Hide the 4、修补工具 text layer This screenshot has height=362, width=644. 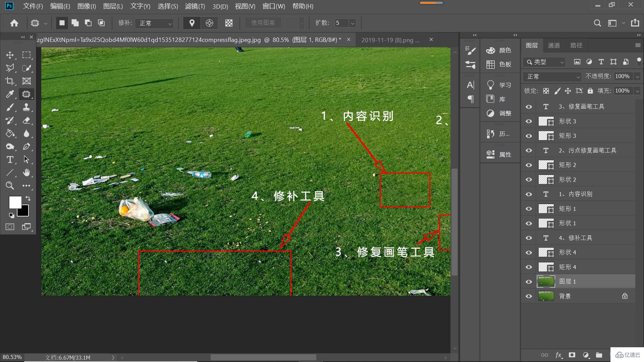529,238
